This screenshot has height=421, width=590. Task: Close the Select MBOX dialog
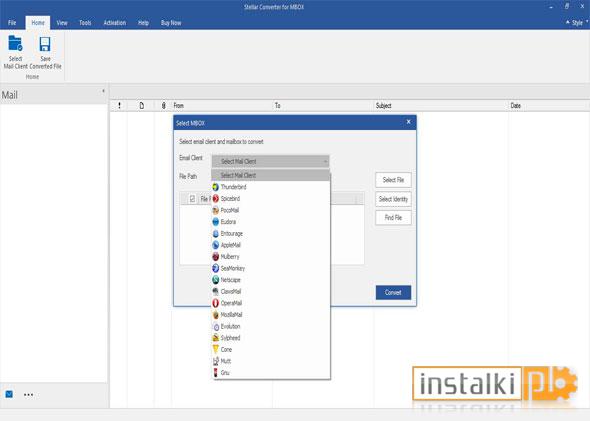tap(409, 122)
